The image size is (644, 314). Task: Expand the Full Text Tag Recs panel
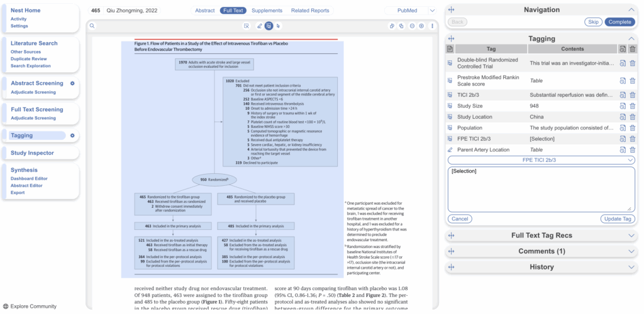coord(541,235)
